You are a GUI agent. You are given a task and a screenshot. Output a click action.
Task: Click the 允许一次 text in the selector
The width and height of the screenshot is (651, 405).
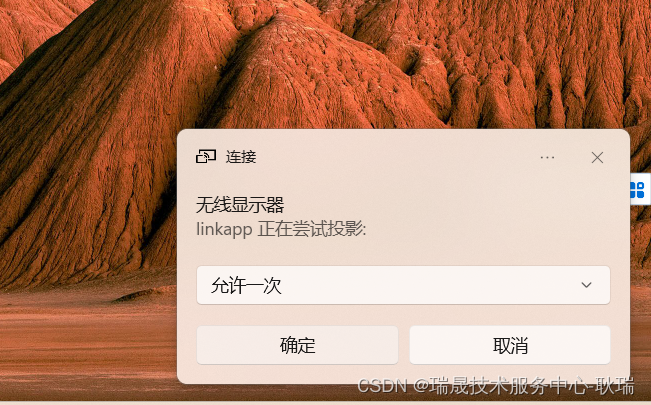(x=246, y=285)
